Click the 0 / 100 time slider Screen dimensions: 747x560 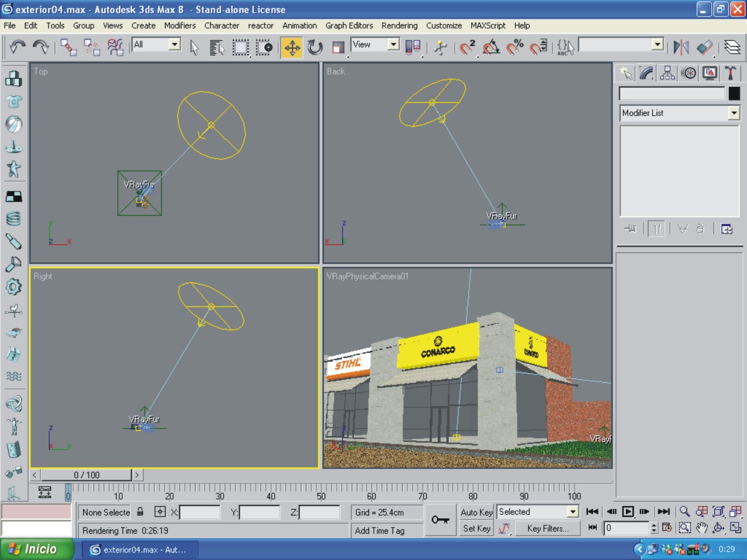87,475
